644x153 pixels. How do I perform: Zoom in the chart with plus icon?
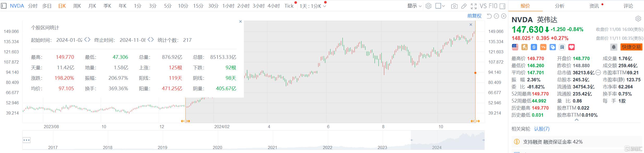(x=504, y=16)
